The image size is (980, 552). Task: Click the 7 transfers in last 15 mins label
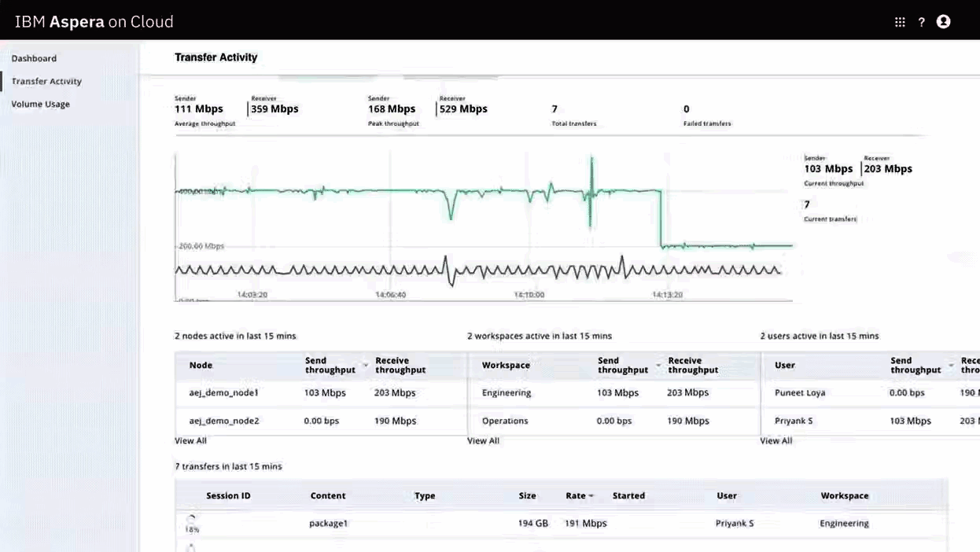[228, 466]
